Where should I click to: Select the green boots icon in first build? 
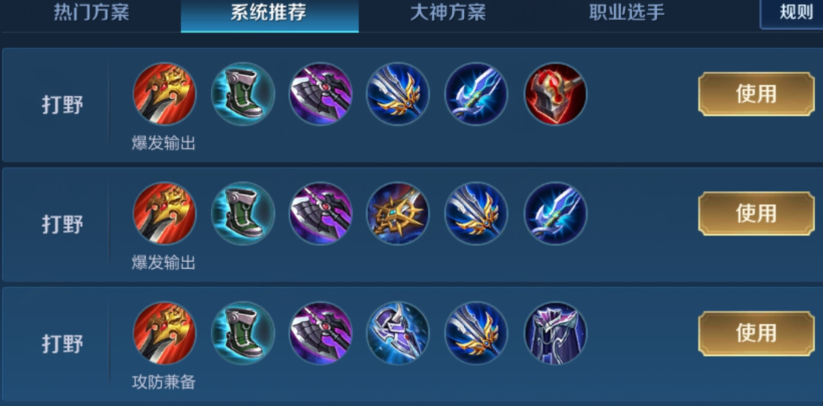pyautogui.click(x=243, y=94)
